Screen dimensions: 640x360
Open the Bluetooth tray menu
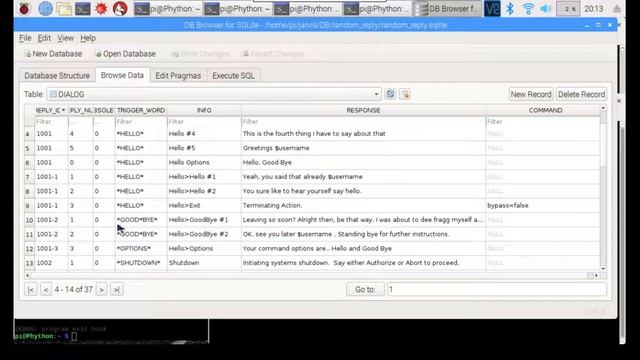510,9
